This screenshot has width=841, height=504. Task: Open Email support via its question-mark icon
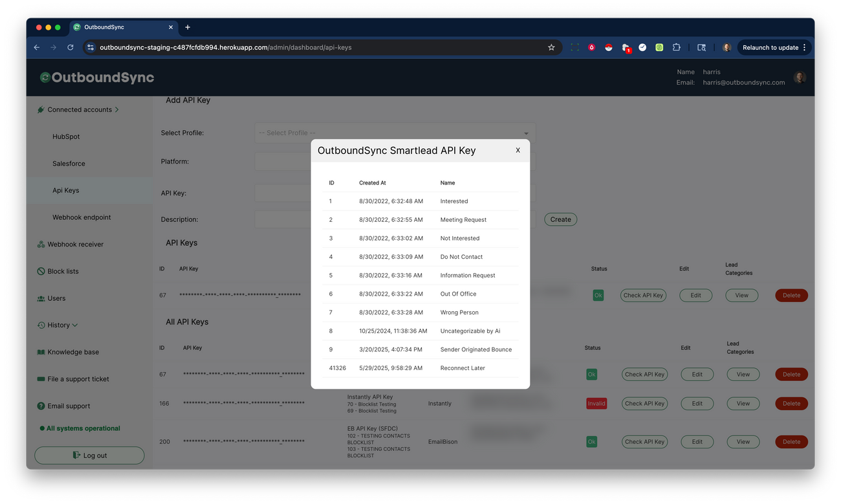tap(40, 406)
